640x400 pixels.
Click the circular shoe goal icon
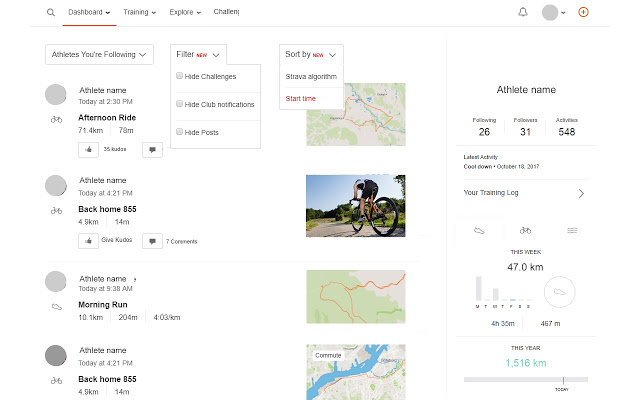point(560,292)
